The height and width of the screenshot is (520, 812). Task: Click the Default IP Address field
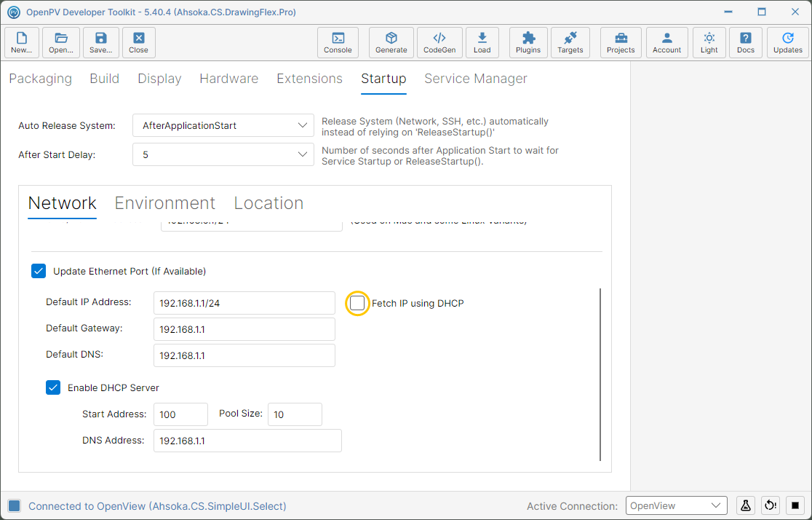(244, 303)
